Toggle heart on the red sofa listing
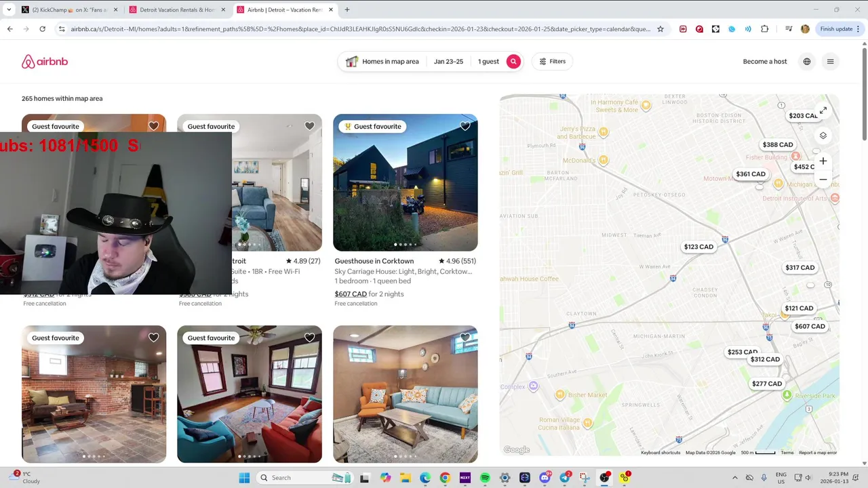 tap(309, 338)
